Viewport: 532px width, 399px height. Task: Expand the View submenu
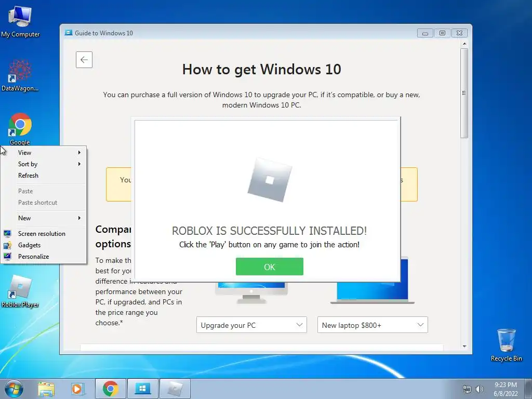tap(44, 153)
